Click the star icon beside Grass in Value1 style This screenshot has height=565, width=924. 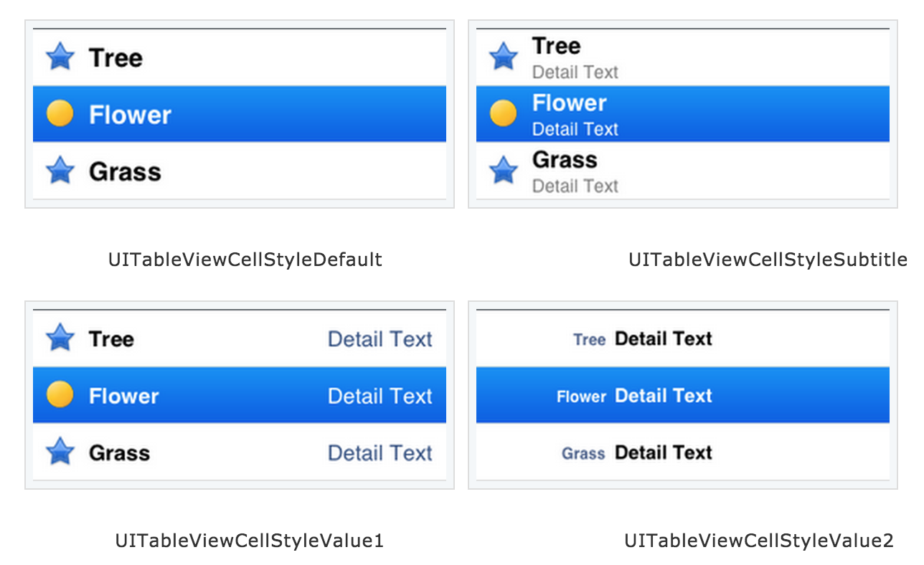coord(60,452)
